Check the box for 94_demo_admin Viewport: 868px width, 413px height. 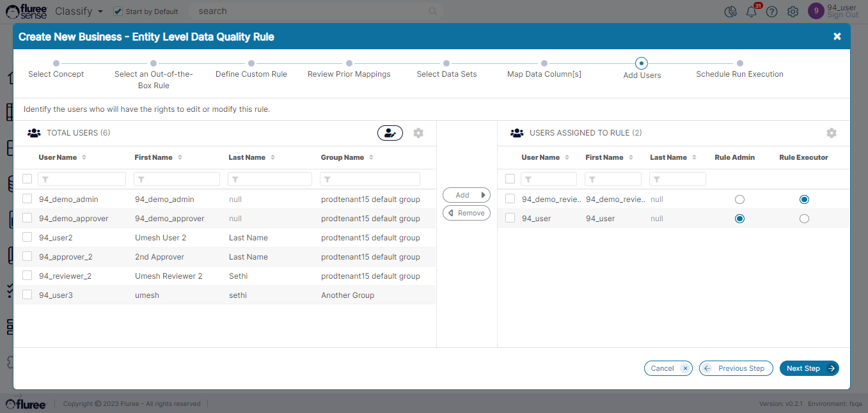(28, 199)
